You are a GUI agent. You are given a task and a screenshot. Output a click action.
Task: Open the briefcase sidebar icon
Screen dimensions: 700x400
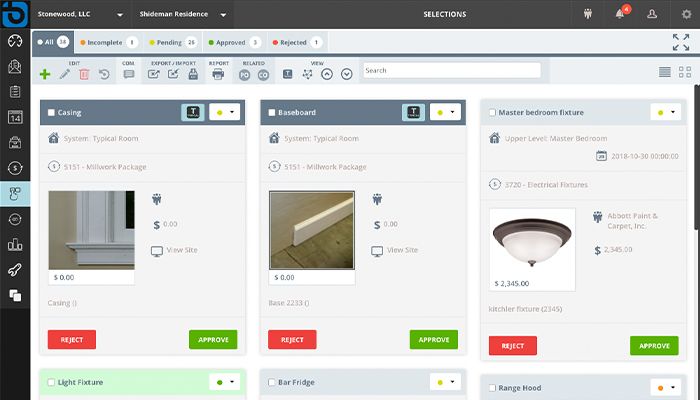15,142
